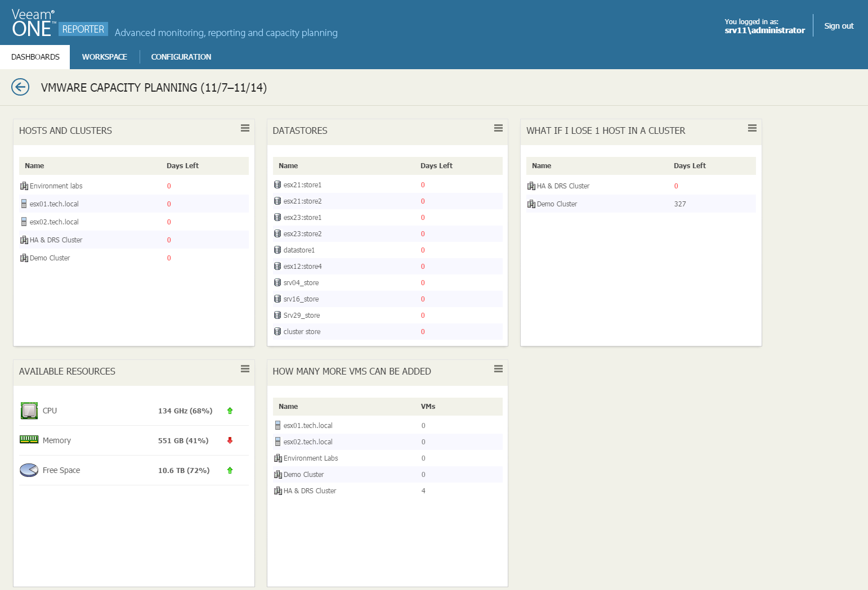This screenshot has height=590, width=868.
Task: Click the Environment Labs icon in VMs panel
Action: (278, 458)
